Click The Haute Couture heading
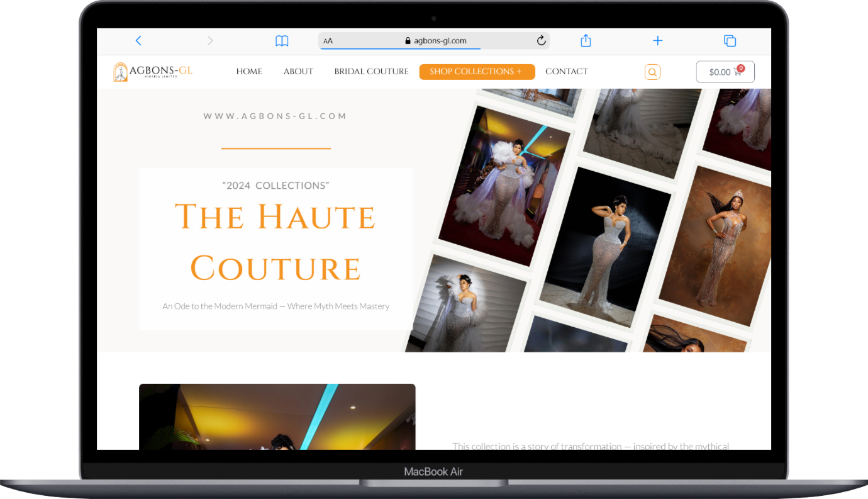868x499 pixels. pos(275,242)
